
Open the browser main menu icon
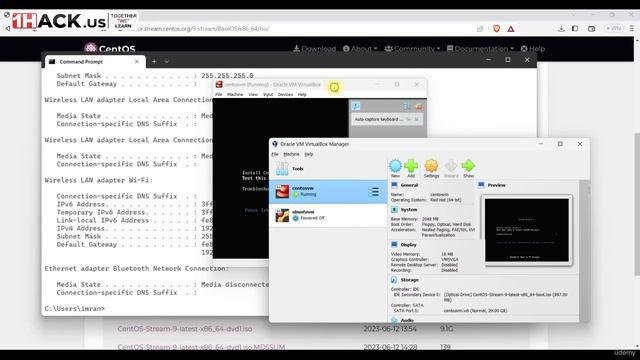631,29
